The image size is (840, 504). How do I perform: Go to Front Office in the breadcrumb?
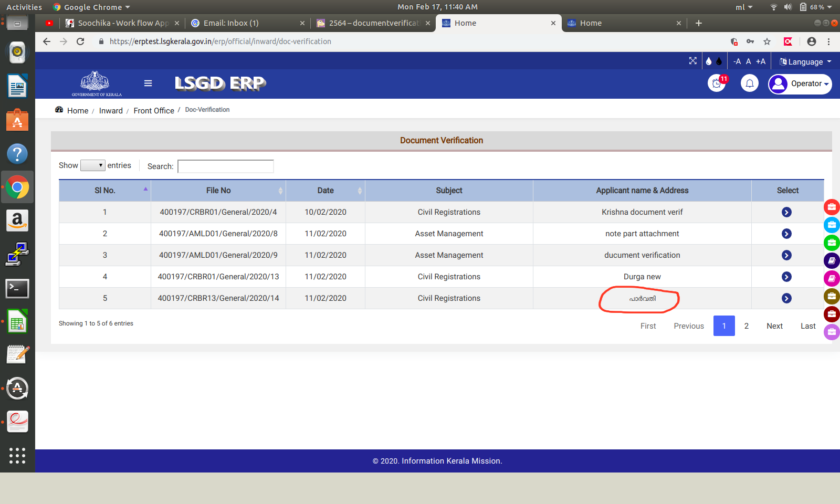[x=154, y=111]
